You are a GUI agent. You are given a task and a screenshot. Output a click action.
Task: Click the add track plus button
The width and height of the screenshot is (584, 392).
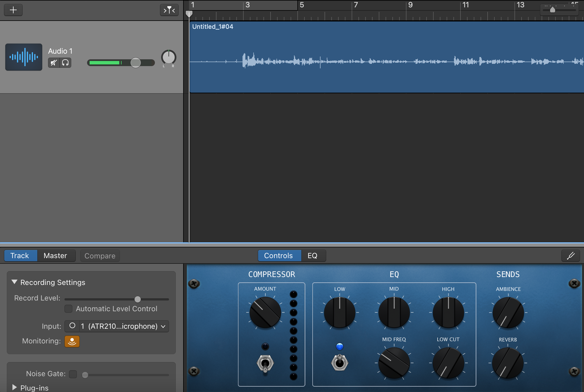(13, 10)
